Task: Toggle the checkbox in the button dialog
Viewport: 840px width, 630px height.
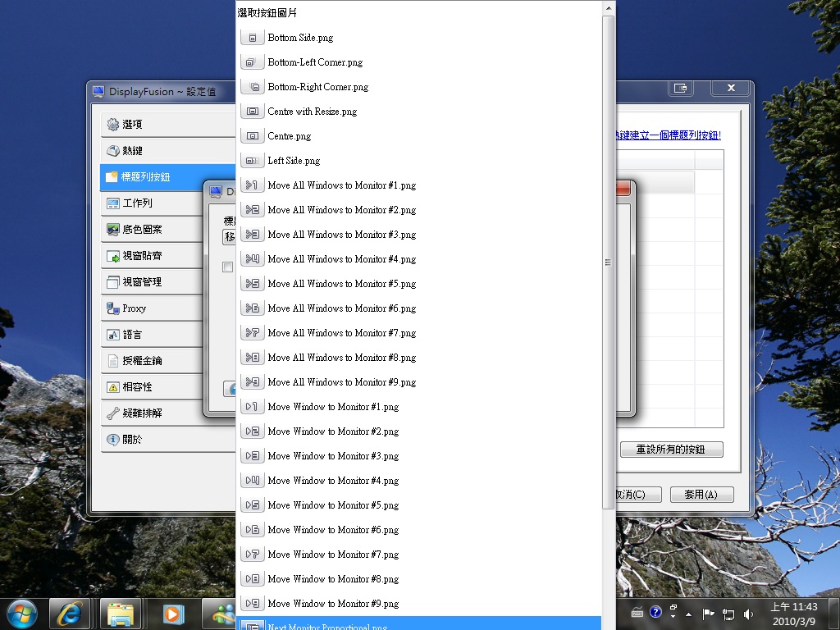Action: tap(228, 267)
